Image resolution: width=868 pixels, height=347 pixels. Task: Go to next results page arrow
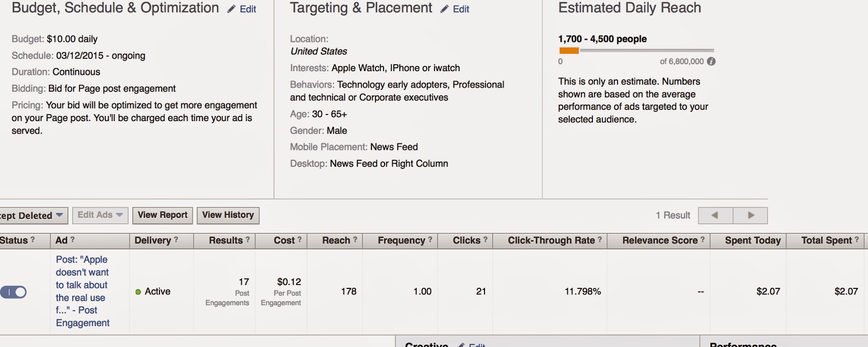pos(751,215)
